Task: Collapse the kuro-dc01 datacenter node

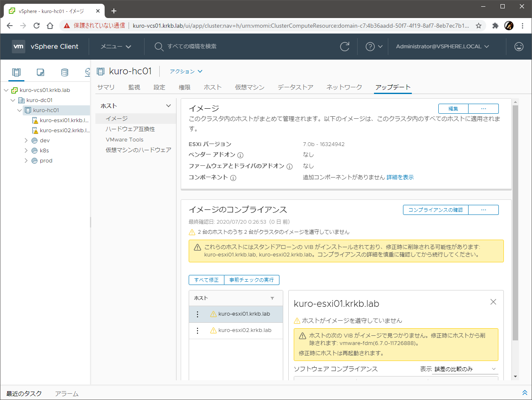Action: coord(13,100)
